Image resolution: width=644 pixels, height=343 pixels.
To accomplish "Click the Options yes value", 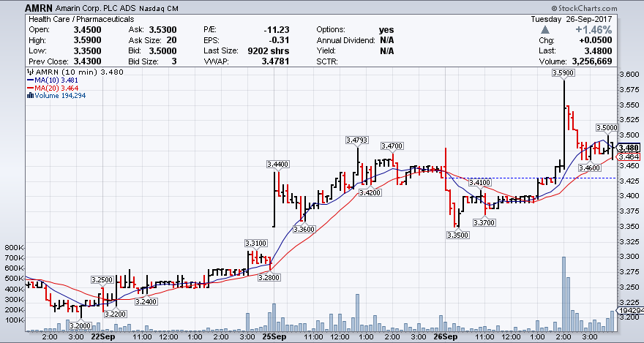I will tap(386, 29).
